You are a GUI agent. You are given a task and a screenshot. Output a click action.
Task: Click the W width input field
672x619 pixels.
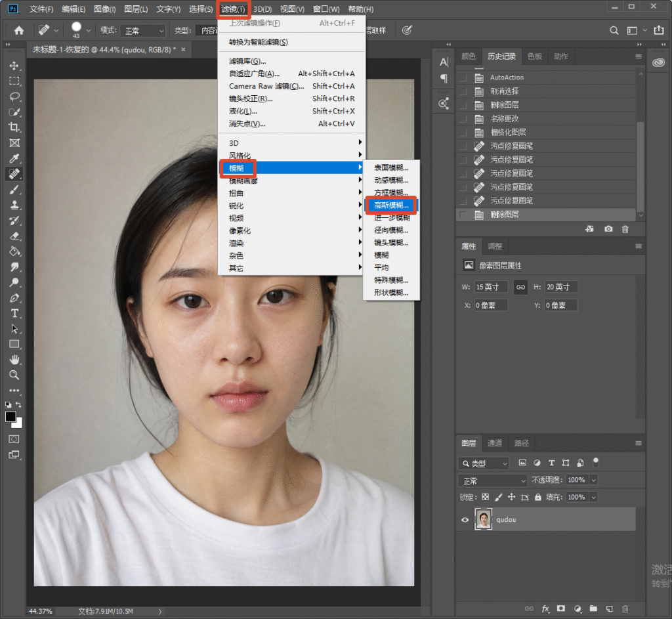[491, 287]
